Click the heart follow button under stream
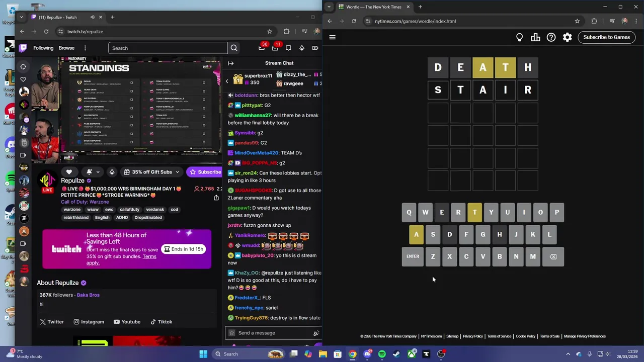 click(x=69, y=172)
